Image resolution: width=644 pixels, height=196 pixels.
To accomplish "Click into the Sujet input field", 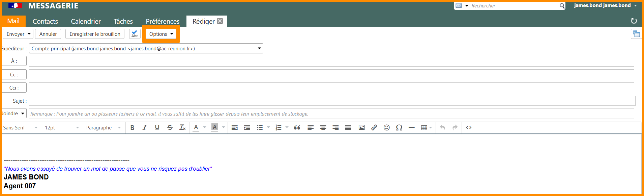I will click(332, 101).
